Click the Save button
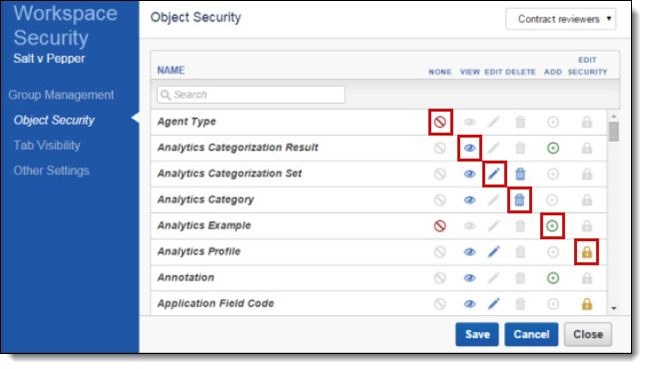 coord(477,334)
